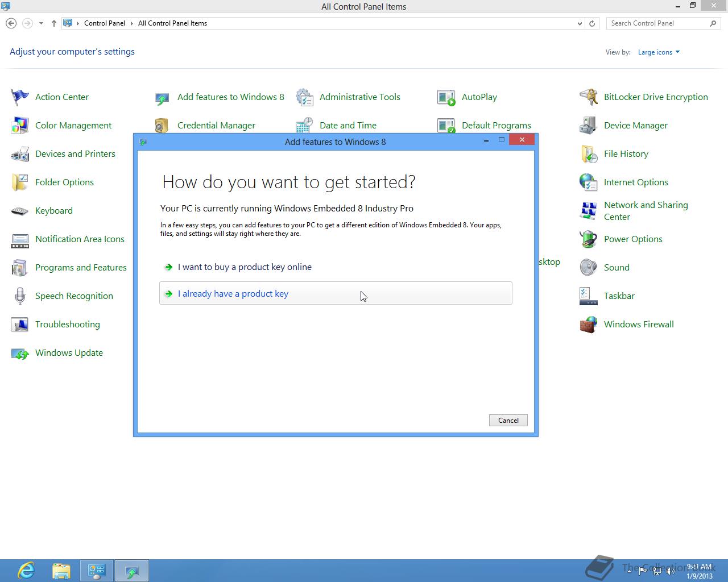Open the Device Manager text link
This screenshot has height=582, width=728.
(636, 126)
